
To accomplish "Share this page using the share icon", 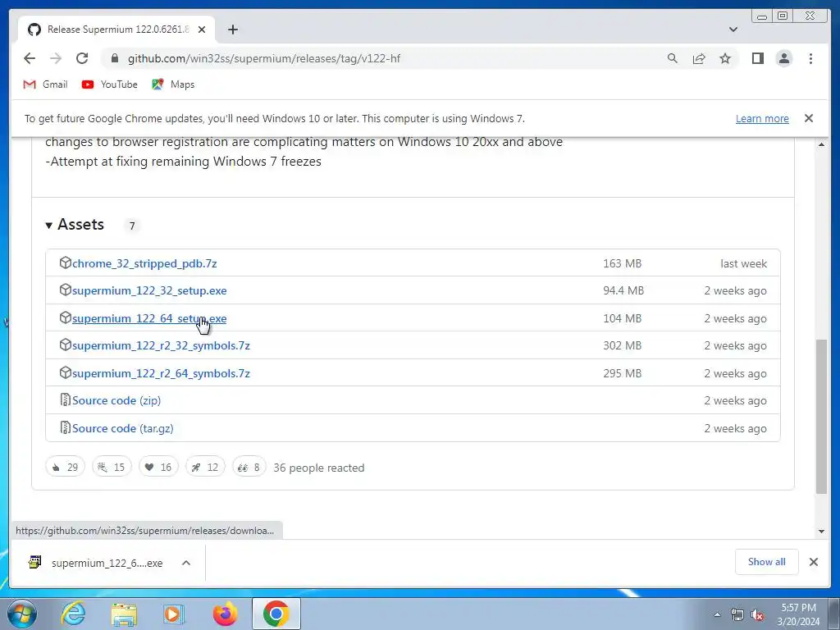I will tap(699, 58).
